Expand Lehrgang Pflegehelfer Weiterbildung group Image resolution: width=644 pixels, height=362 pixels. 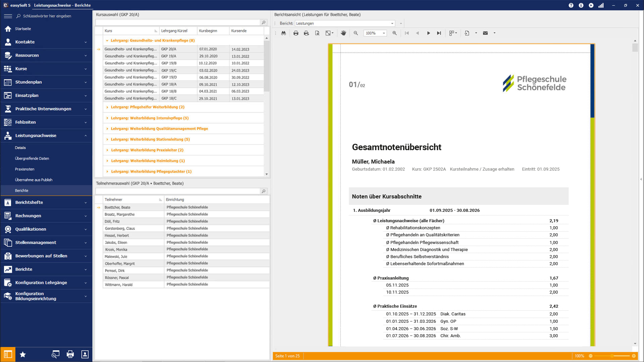click(x=107, y=107)
